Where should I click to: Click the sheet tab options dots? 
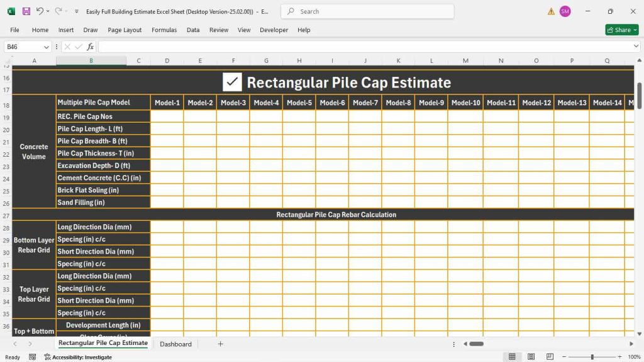pyautogui.click(x=454, y=344)
